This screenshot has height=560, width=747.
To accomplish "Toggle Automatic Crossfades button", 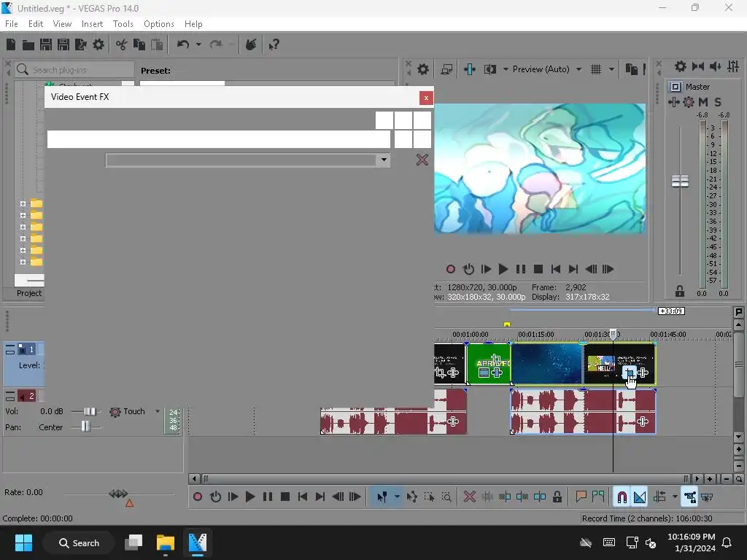I will click(640, 497).
